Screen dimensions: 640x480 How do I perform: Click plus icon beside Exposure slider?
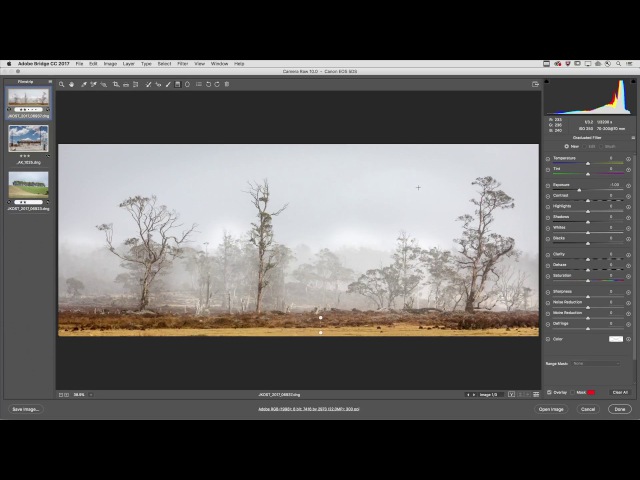click(x=629, y=186)
